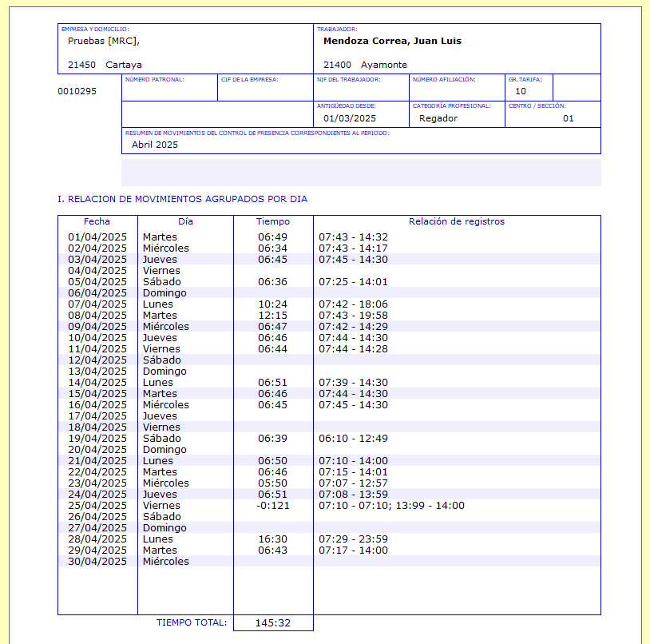Click the Fecha column header
The image size is (650, 644).
[97, 221]
